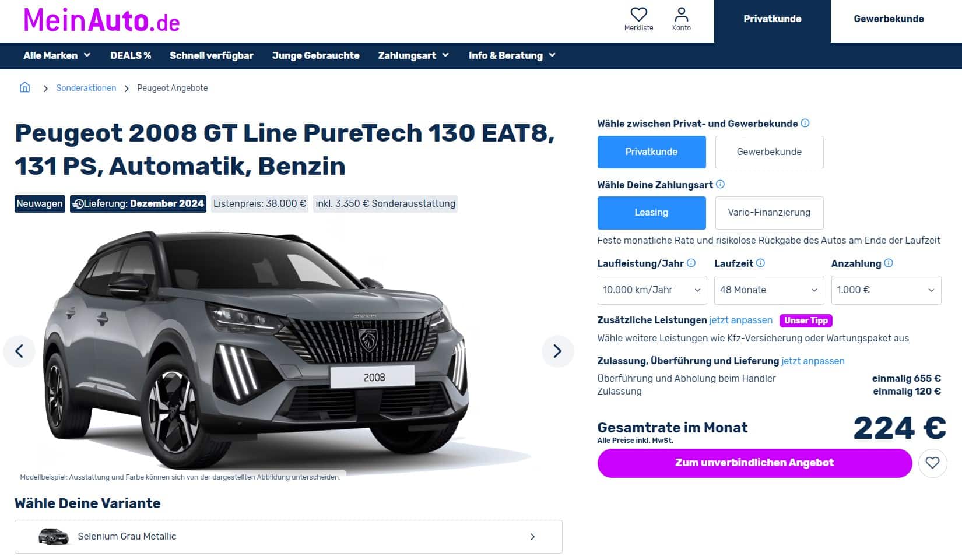Click the MeinAuto.de logo

(x=101, y=21)
